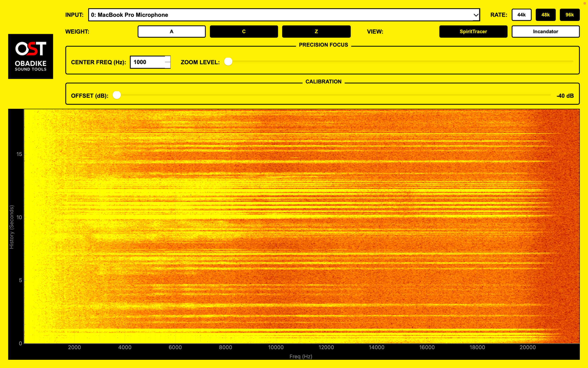The height and width of the screenshot is (368, 588).
Task: Switch sample rate to 48k
Action: coord(545,15)
